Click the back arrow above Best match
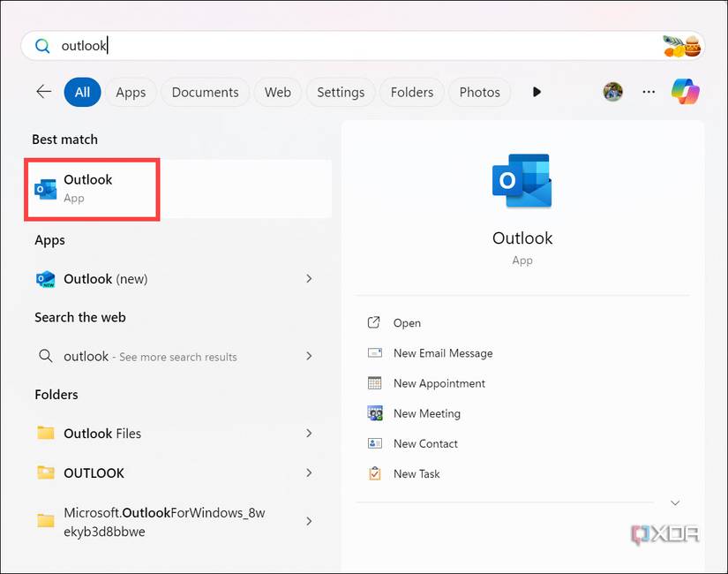Screen dimensions: 728x574 click(x=43, y=91)
